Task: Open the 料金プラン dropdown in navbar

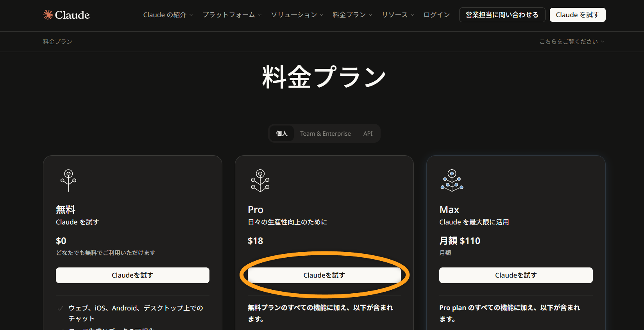Action: click(x=352, y=15)
